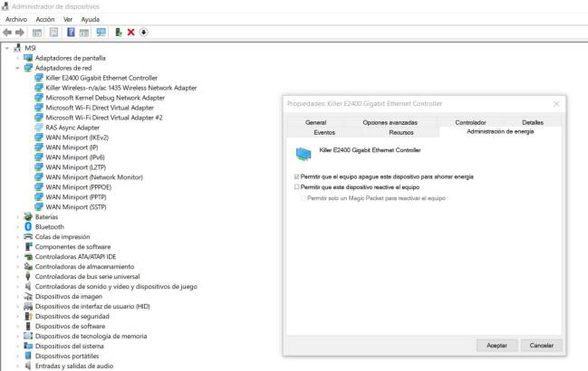Close the properties dialog
The height and width of the screenshot is (371, 588).
click(x=556, y=104)
